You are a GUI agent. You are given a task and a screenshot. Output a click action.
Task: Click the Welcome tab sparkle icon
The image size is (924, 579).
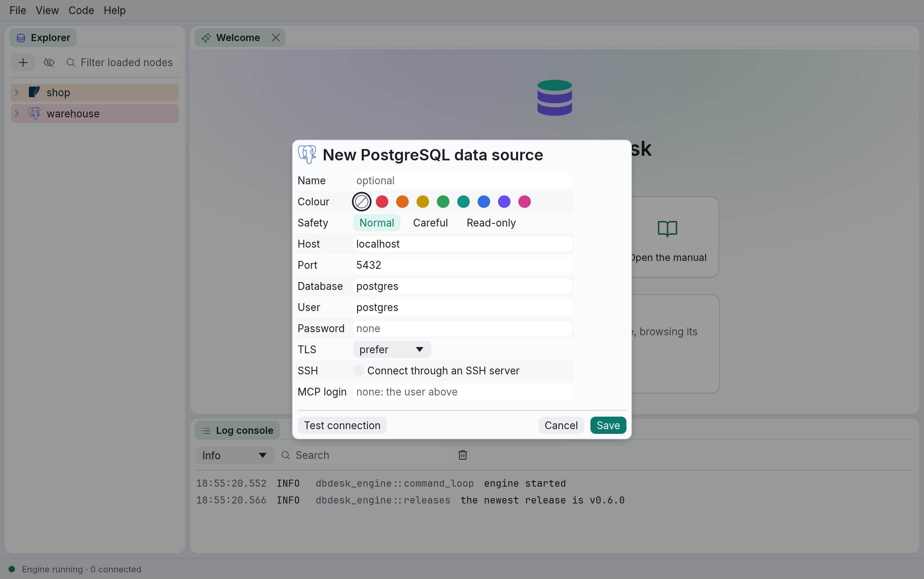tap(206, 38)
